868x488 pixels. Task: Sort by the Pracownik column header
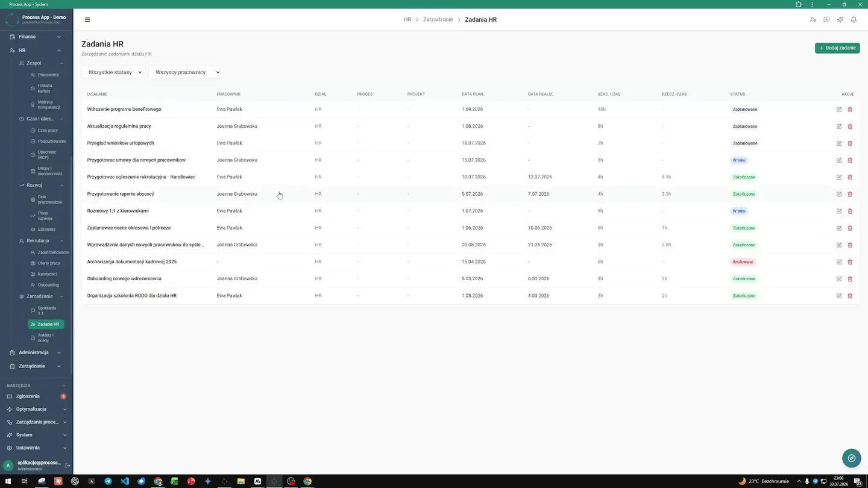pos(228,95)
